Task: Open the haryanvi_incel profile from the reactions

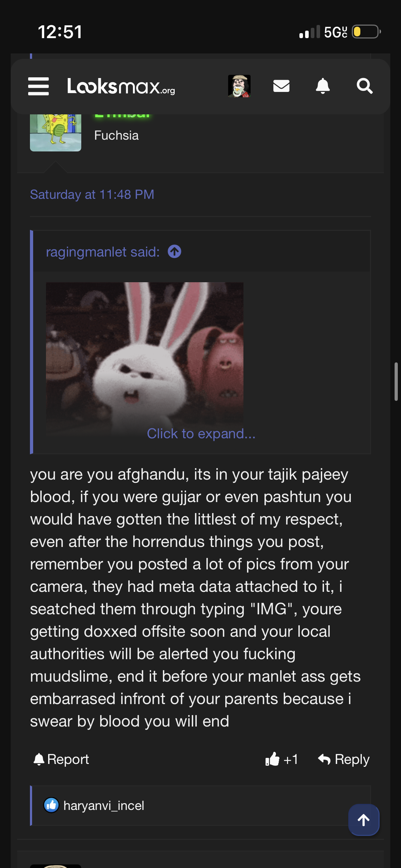Action: tap(104, 805)
